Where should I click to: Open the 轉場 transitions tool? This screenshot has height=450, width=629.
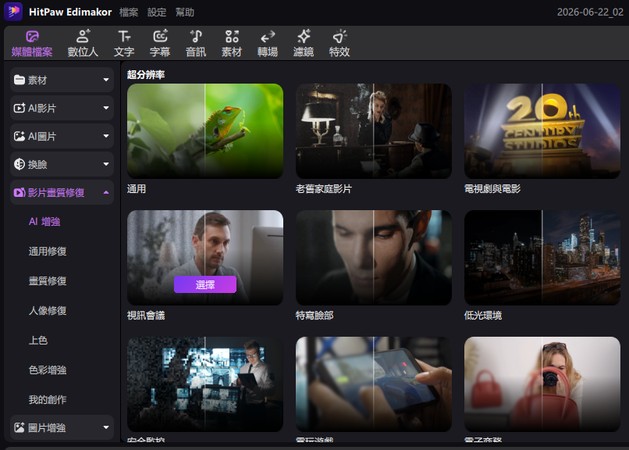[x=268, y=43]
